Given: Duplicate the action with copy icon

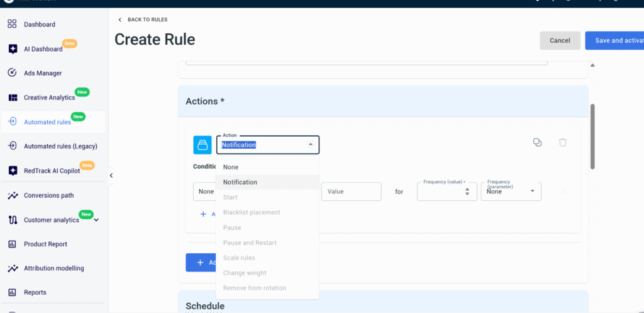Looking at the screenshot, I should point(537,142).
